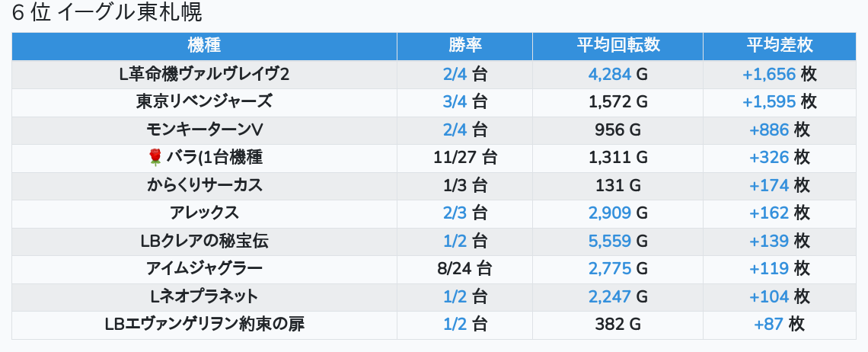Click the からくりサーカス machine name
This screenshot has width=868, height=352.
[x=204, y=185]
